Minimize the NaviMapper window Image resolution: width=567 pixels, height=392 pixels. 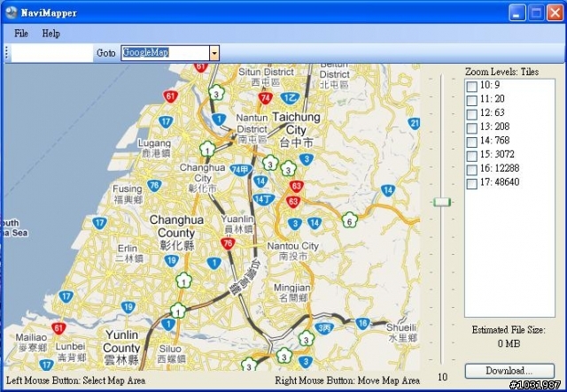tap(517, 13)
